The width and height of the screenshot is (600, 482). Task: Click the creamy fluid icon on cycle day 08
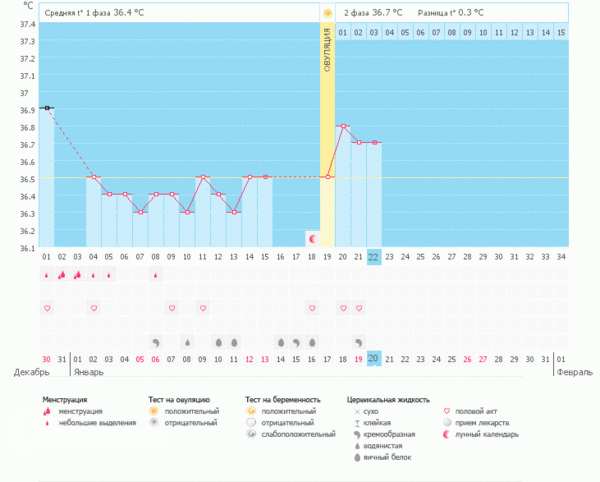(x=155, y=341)
